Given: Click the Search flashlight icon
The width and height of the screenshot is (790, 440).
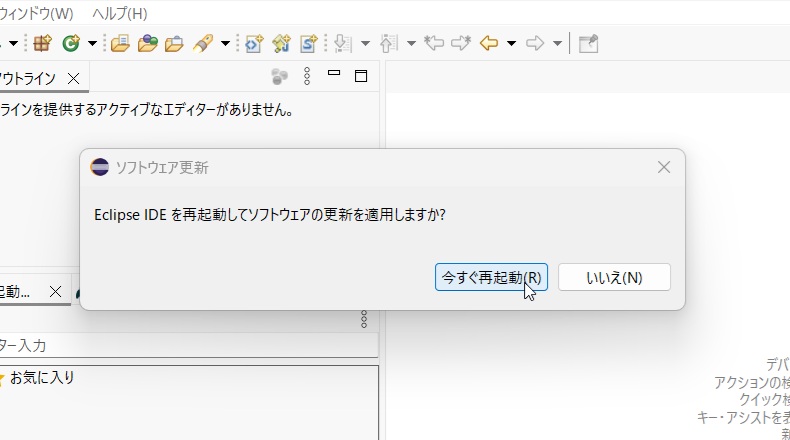Looking at the screenshot, I should click(203, 43).
